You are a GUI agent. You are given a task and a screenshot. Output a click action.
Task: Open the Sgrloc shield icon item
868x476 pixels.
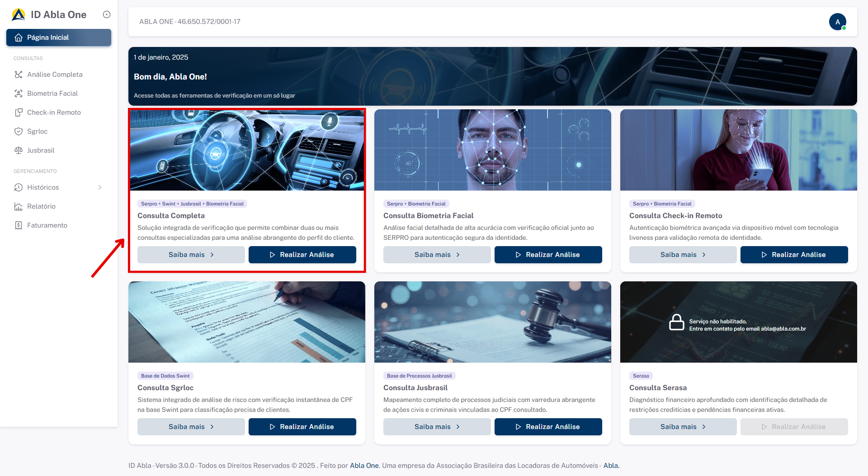coord(19,131)
